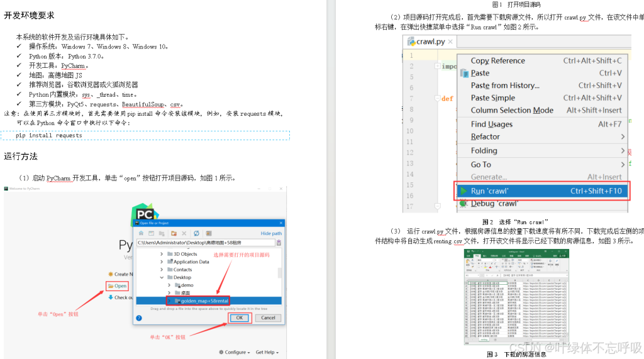Expand the 桌面 folder
Screen dimensions: 644x359
tap(169, 293)
